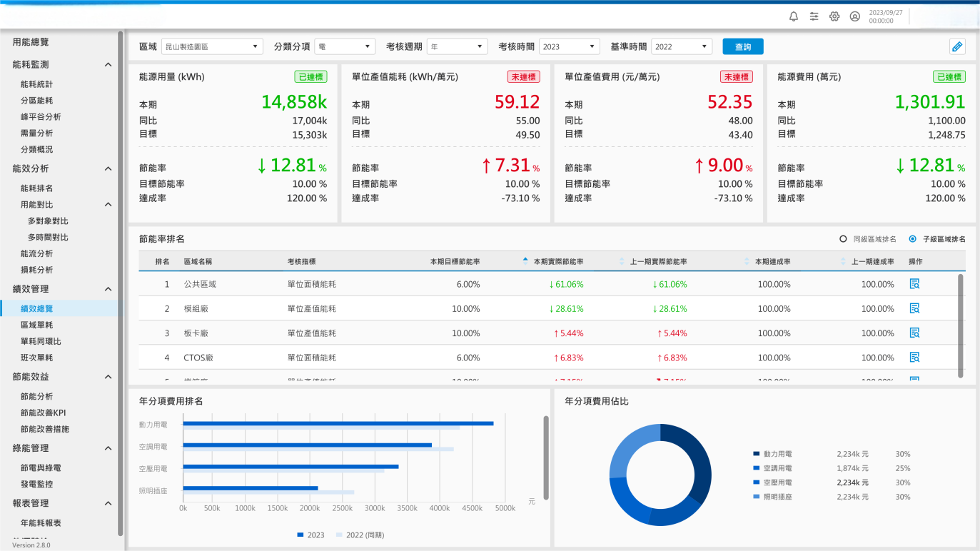The height and width of the screenshot is (551, 980).
Task: Open the 考核週期 dropdown
Action: (x=458, y=46)
